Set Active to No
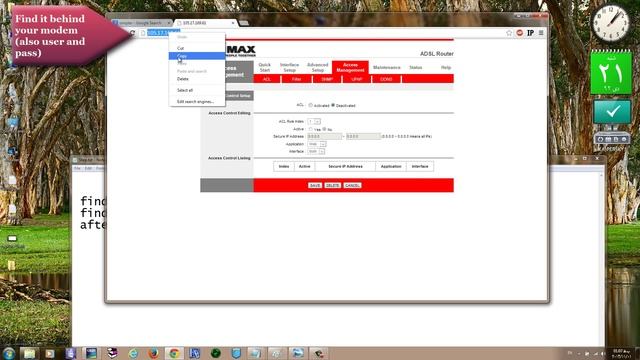 click(324, 129)
